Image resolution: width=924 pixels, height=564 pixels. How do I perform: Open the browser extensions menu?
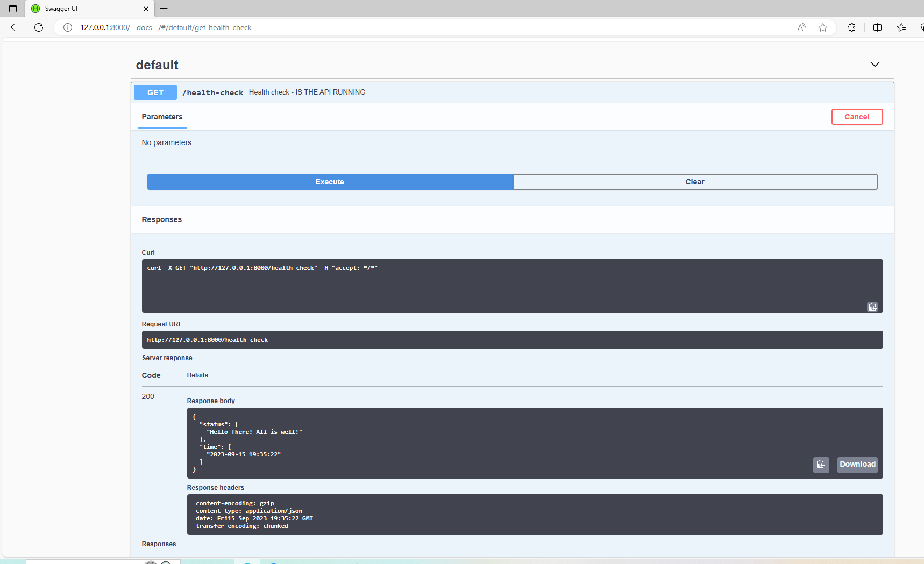pos(851,27)
